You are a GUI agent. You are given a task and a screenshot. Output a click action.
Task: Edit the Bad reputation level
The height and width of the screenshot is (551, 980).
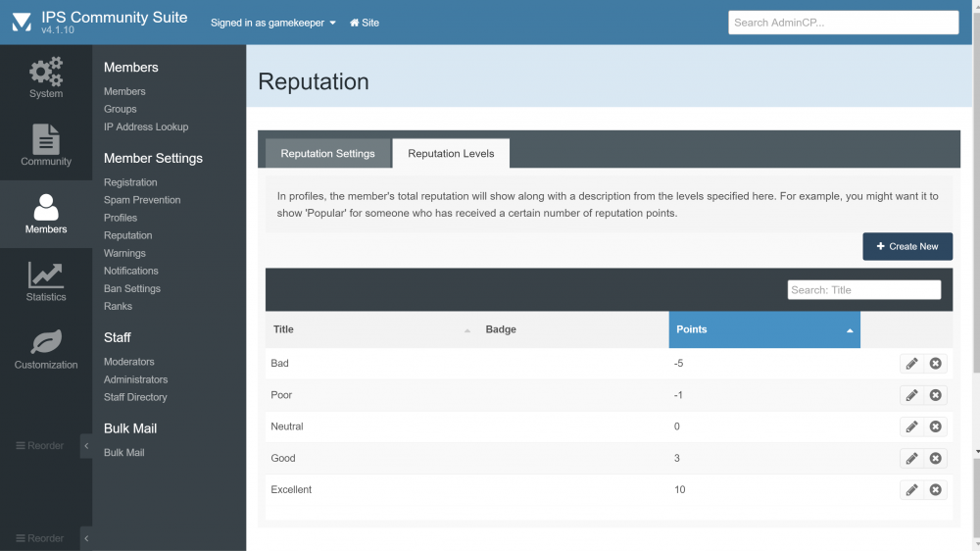click(911, 364)
